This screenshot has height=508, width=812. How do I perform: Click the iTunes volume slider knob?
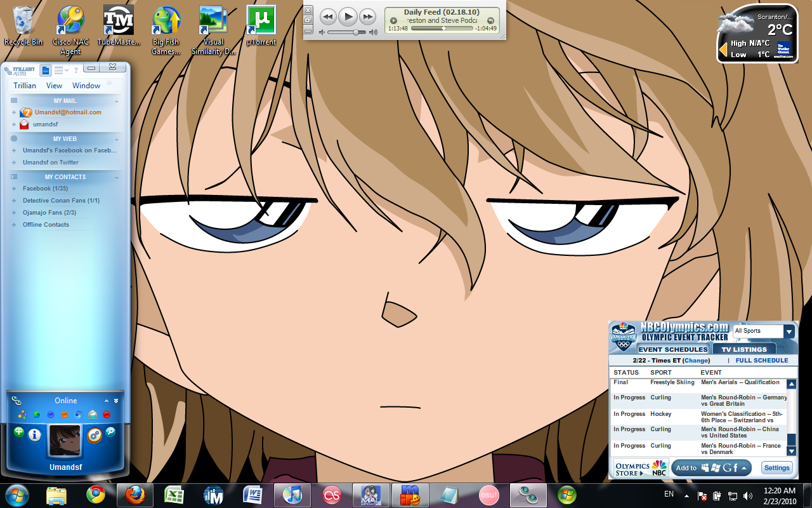pyautogui.click(x=356, y=32)
